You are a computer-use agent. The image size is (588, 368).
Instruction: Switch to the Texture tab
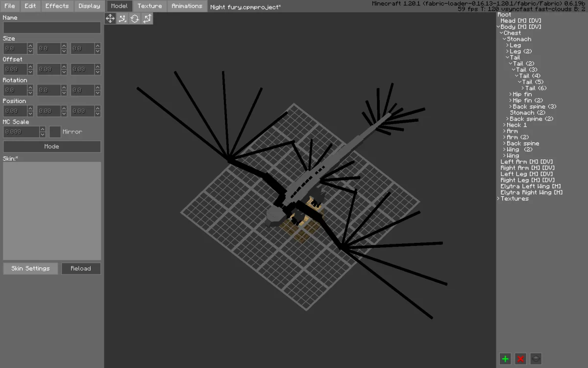tap(149, 6)
